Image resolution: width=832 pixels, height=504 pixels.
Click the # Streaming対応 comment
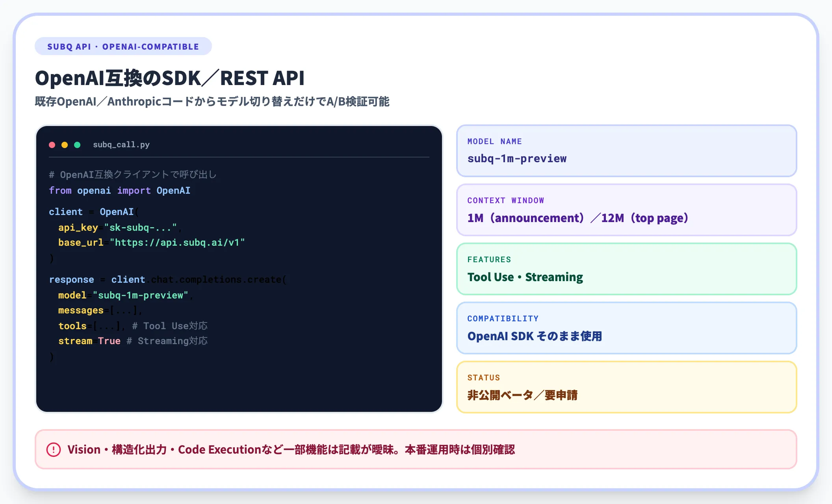point(167,341)
